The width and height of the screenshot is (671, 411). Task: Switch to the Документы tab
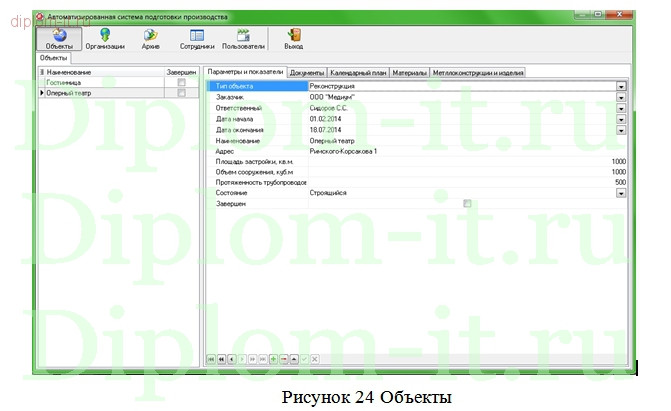(x=307, y=73)
